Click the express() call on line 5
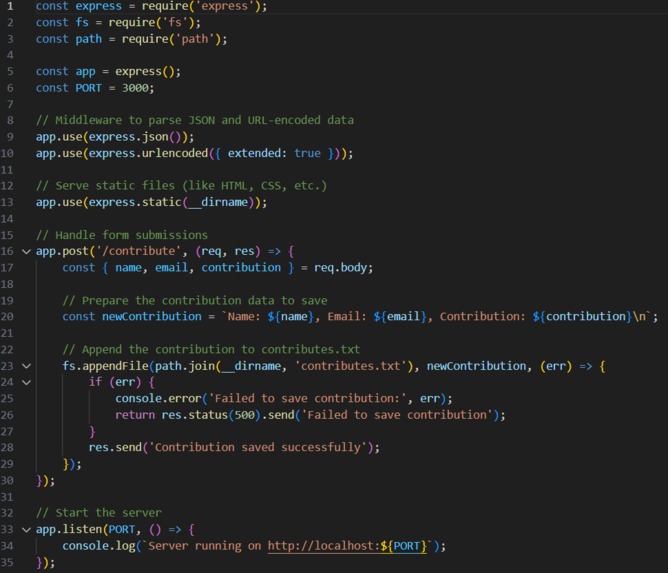Viewport: 668px width, 573px height. click(144, 71)
